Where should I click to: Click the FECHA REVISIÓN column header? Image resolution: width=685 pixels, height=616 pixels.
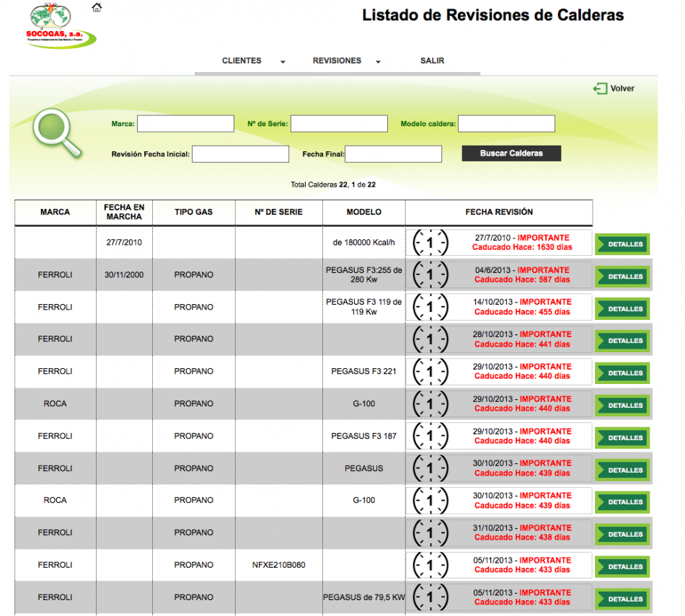(499, 212)
